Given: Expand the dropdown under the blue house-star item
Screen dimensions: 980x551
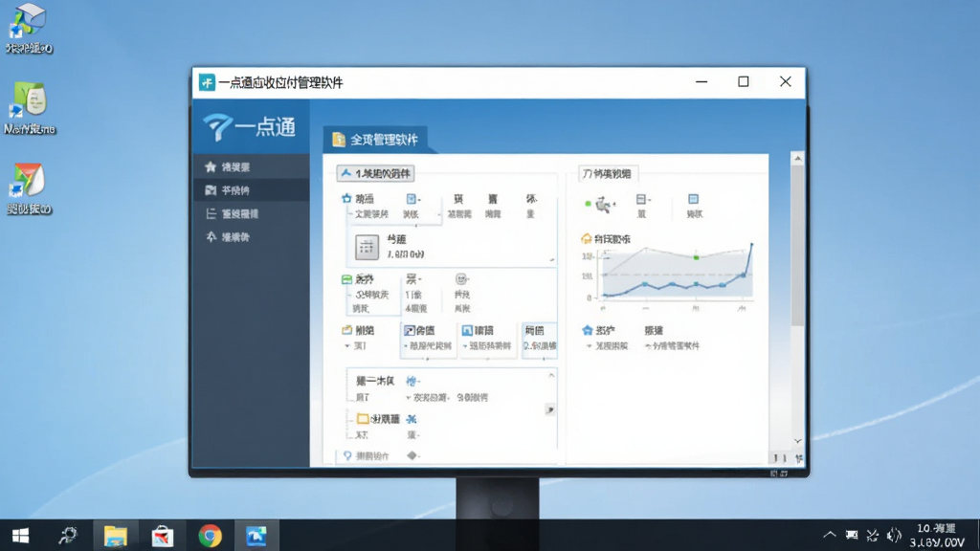Looking at the screenshot, I should [x=589, y=346].
